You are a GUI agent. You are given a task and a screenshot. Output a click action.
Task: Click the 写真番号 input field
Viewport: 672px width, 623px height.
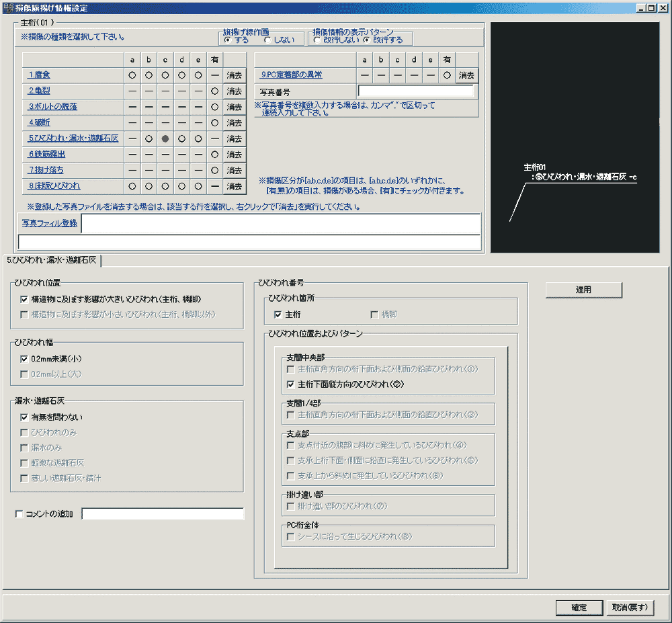point(416,91)
